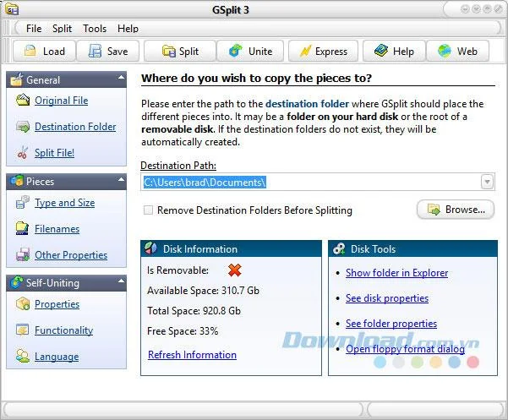The image size is (508, 420).
Task: Click the scissors Split File icon
Action: [x=23, y=152]
